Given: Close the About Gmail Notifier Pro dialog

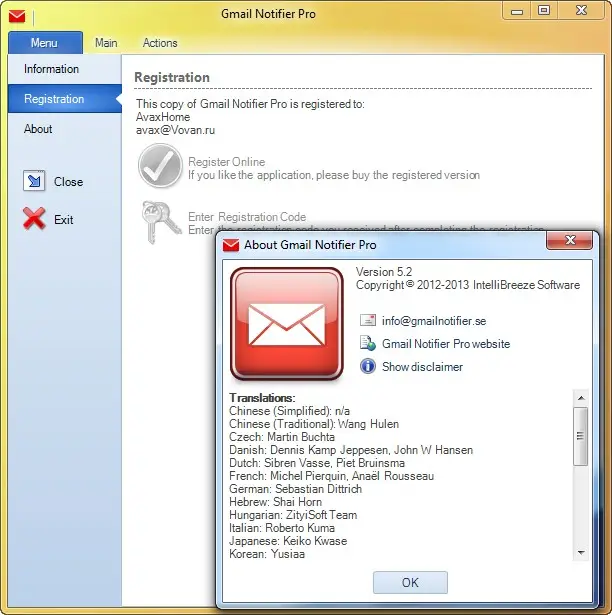Looking at the screenshot, I should click(570, 240).
